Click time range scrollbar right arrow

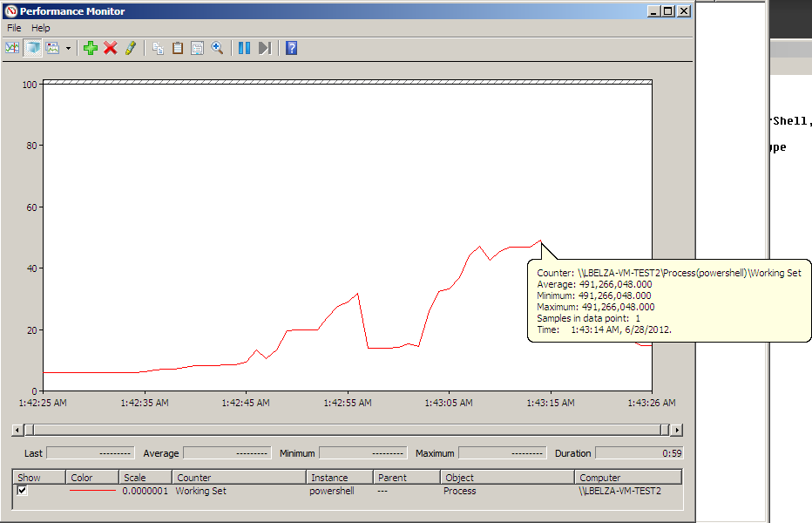677,430
